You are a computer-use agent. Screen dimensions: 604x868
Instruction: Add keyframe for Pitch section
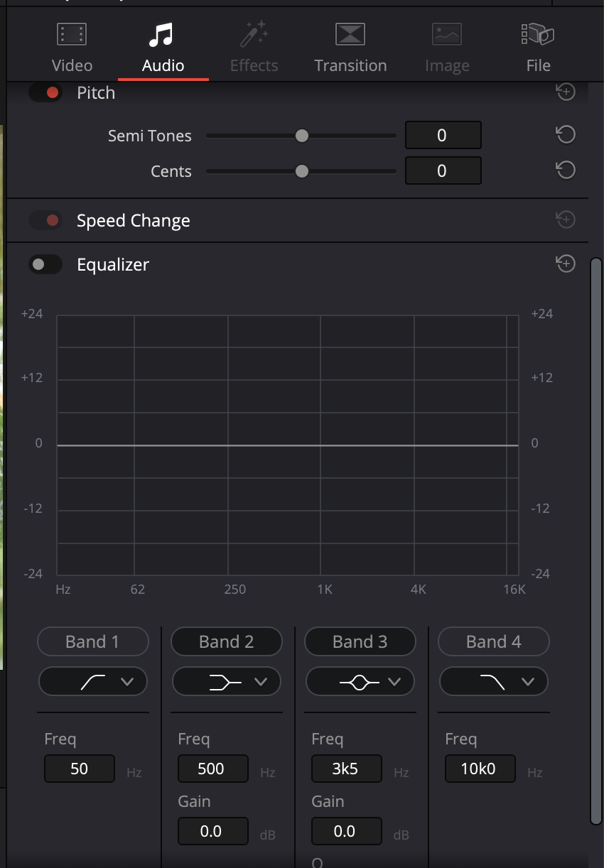[x=566, y=92]
